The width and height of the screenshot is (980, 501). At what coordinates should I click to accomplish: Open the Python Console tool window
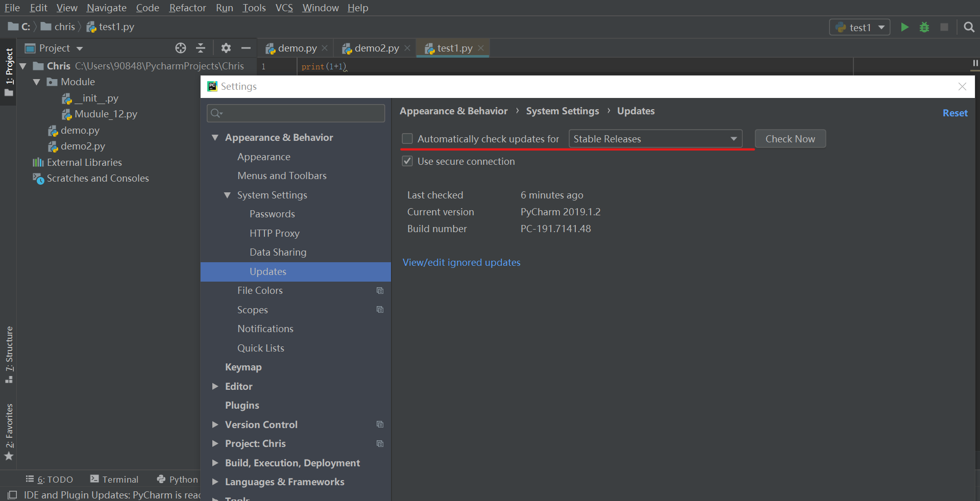pyautogui.click(x=178, y=479)
